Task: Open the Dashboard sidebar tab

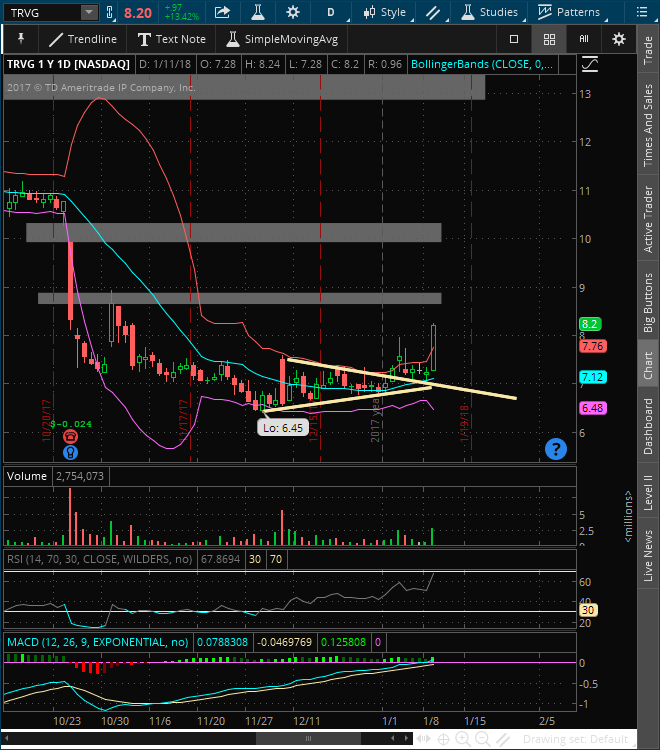Action: coord(648,426)
